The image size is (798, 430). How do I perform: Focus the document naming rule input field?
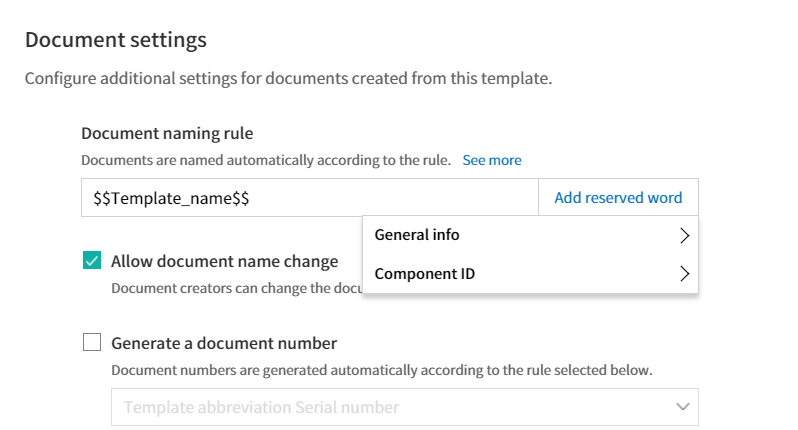[309, 197]
